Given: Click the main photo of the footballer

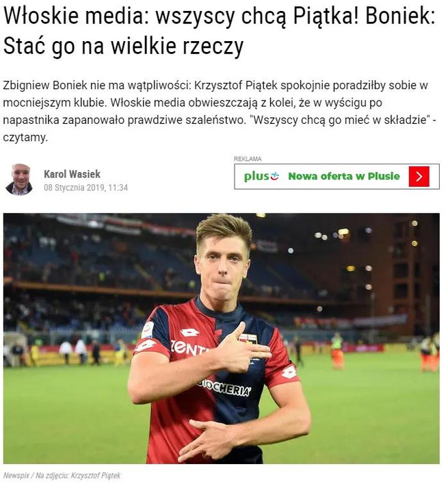Looking at the screenshot, I should [x=222, y=338].
